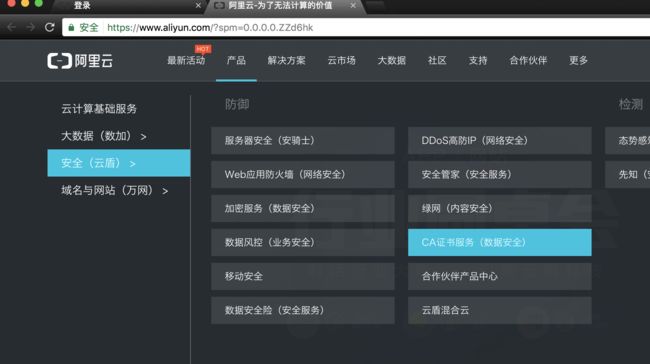Screen dimensions: 650x364
Task: Click the new tab button
Action: pyautogui.click(x=375, y=5)
